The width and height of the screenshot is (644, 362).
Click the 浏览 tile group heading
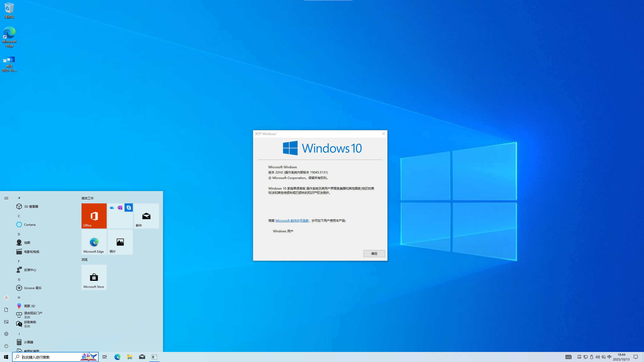(x=85, y=260)
